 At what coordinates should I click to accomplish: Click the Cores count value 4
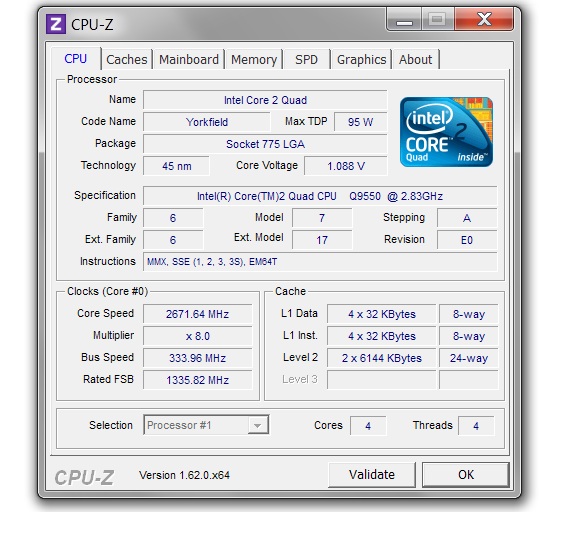tap(368, 426)
